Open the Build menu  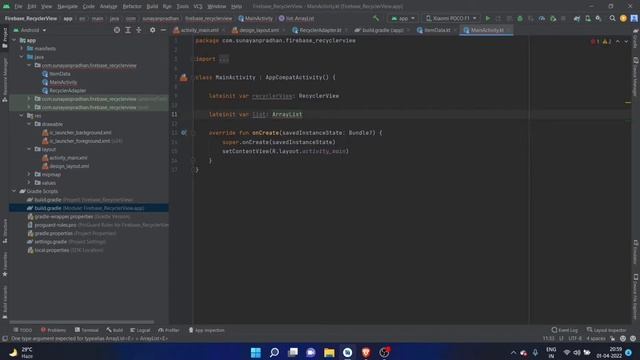point(152,7)
